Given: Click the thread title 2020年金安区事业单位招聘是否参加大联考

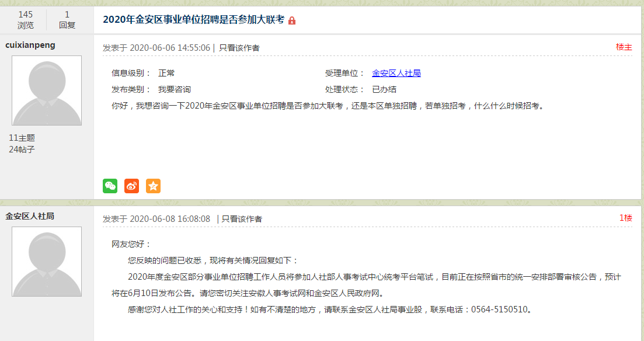Looking at the screenshot, I should [193, 20].
